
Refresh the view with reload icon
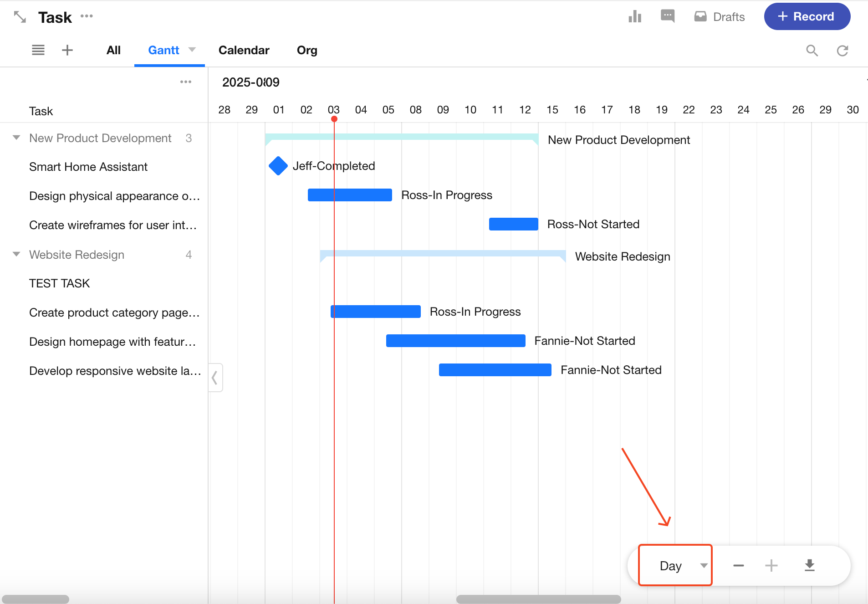pos(842,51)
